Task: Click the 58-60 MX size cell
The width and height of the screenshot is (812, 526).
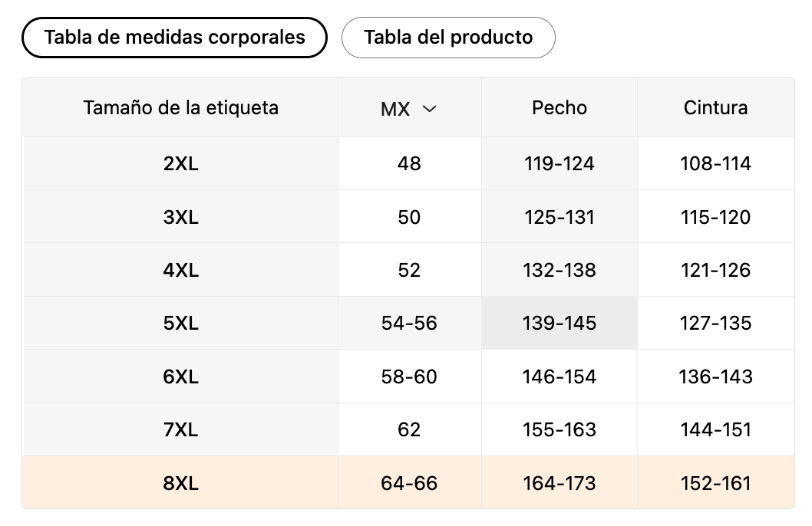Action: pos(409,377)
